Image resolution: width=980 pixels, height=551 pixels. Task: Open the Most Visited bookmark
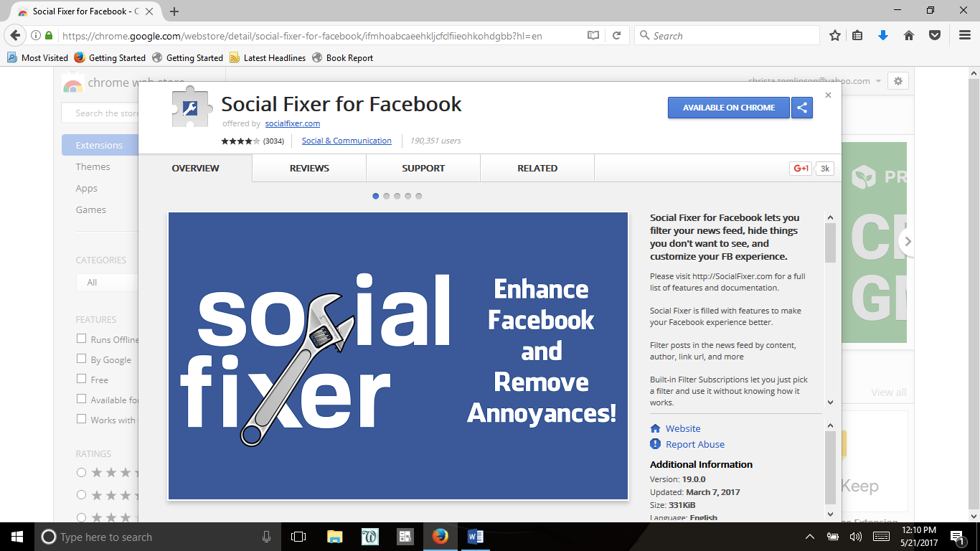tap(37, 57)
